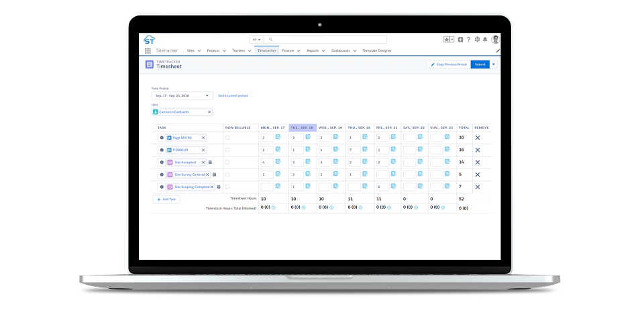This screenshot has width=644, height=311.
Task: Toggle Non-Billable for Site Scoping Complete
Action: (x=227, y=187)
